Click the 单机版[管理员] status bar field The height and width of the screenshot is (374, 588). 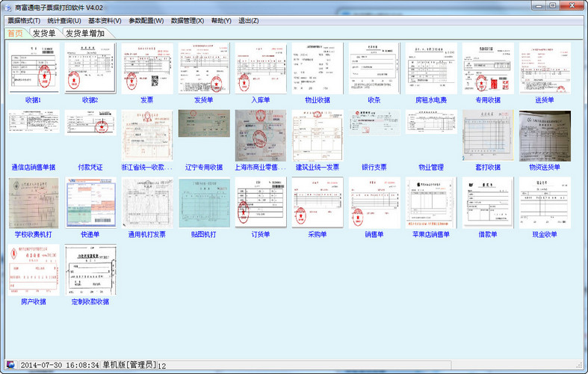[129, 365]
